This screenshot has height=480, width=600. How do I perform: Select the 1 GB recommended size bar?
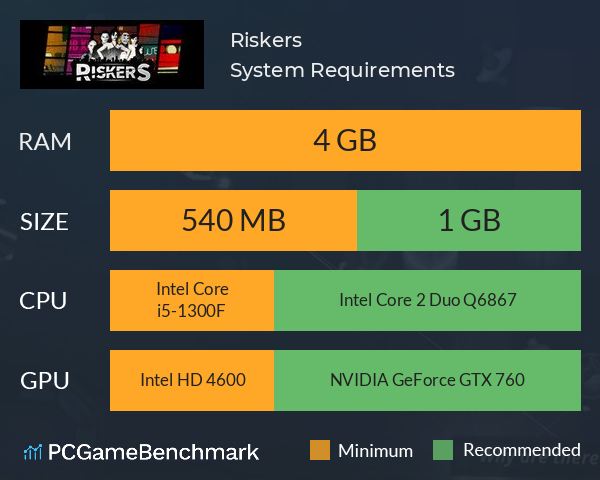click(x=469, y=220)
